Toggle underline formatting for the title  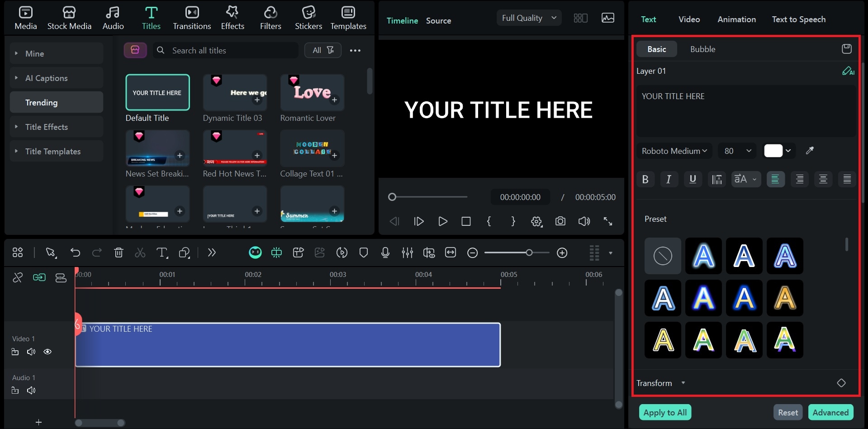click(x=692, y=179)
